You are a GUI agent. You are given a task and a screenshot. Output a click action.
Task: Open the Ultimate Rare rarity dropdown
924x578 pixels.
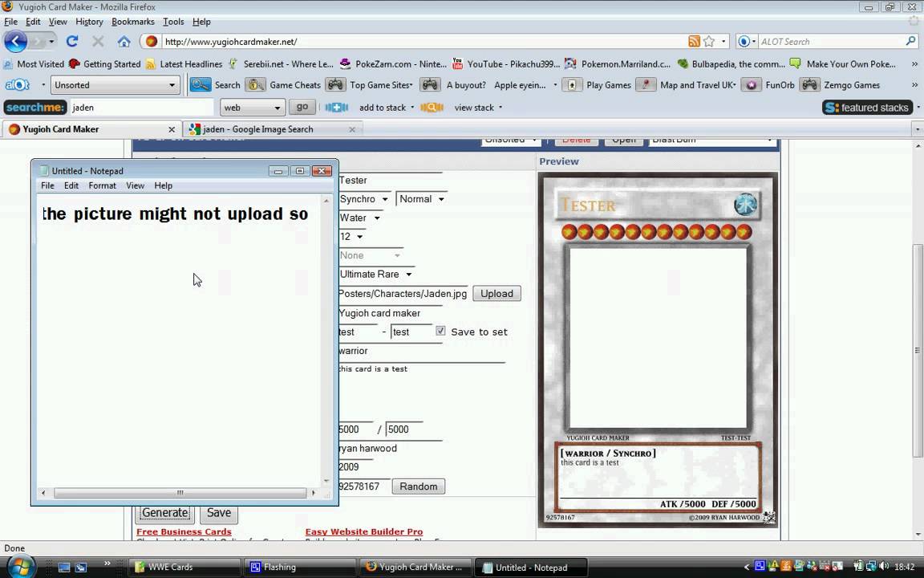coord(376,275)
